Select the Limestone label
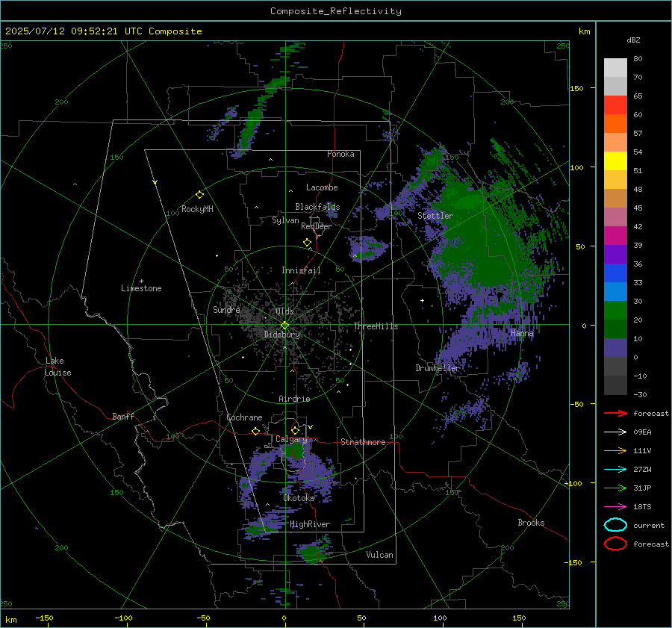The width and height of the screenshot is (672, 628). (141, 288)
